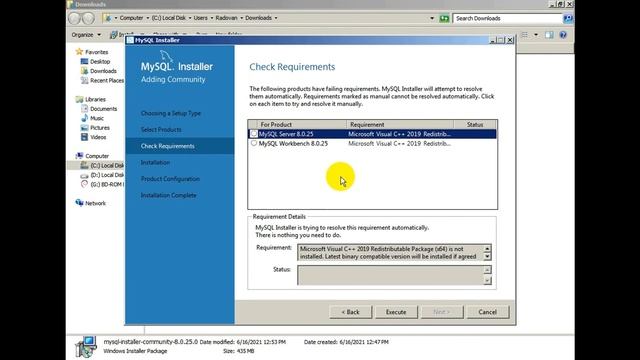Click the Documents library icon

[x=84, y=109]
